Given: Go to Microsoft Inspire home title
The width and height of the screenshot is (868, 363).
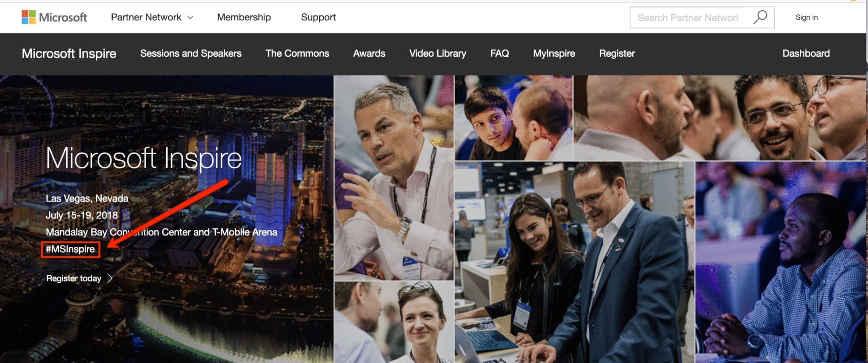Looking at the screenshot, I should click(69, 53).
